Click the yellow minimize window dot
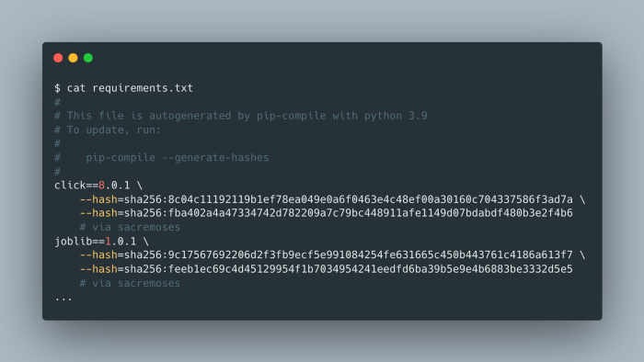644x362 pixels. click(x=73, y=58)
